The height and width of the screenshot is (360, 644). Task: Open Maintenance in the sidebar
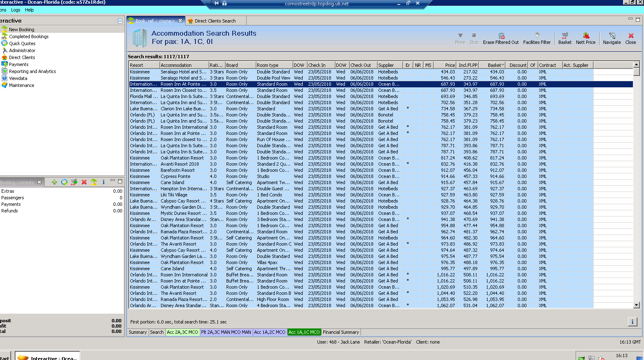(22, 85)
